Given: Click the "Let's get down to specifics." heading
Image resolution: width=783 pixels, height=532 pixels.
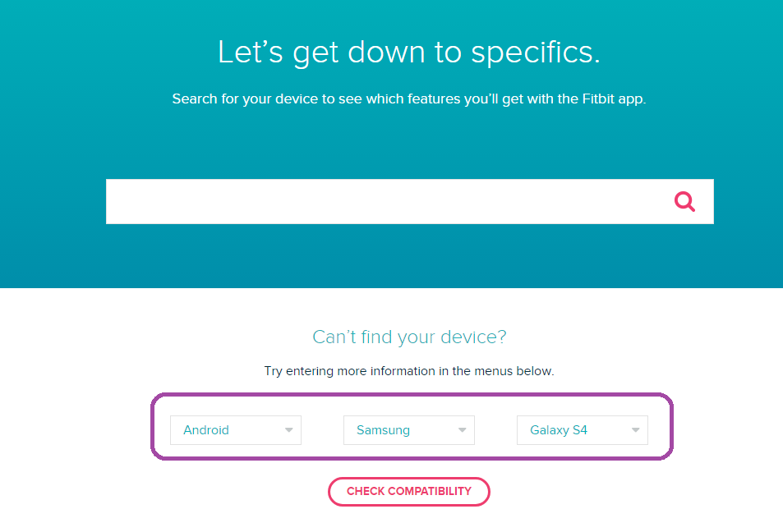Looking at the screenshot, I should tap(408, 52).
